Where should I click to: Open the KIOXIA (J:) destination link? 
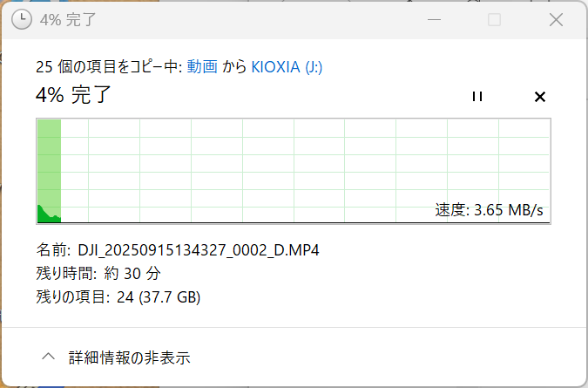287,67
